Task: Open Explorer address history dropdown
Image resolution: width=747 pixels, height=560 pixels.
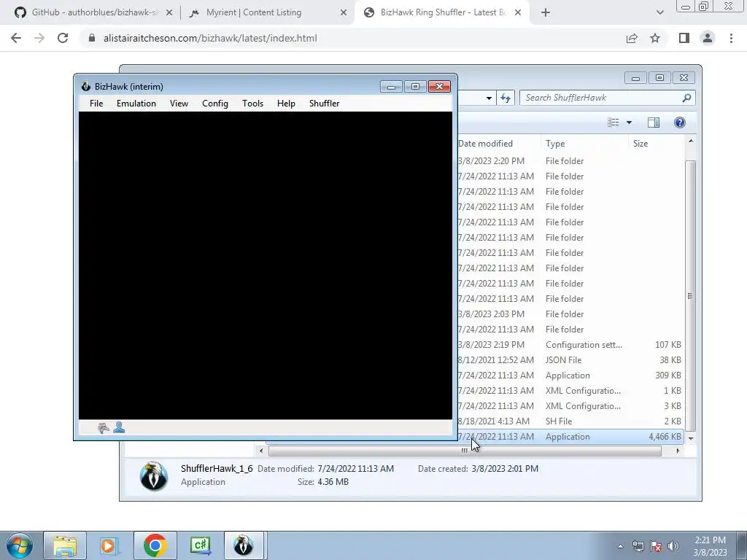Action: [x=489, y=98]
